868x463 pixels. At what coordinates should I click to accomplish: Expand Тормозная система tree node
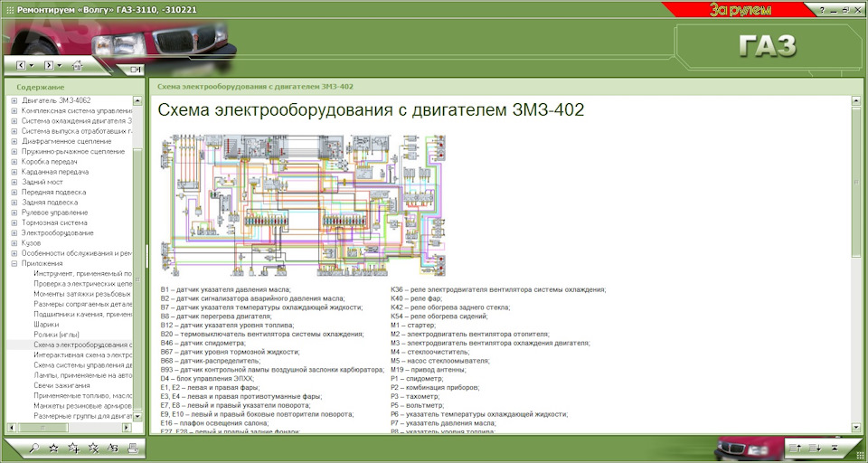[x=14, y=223]
